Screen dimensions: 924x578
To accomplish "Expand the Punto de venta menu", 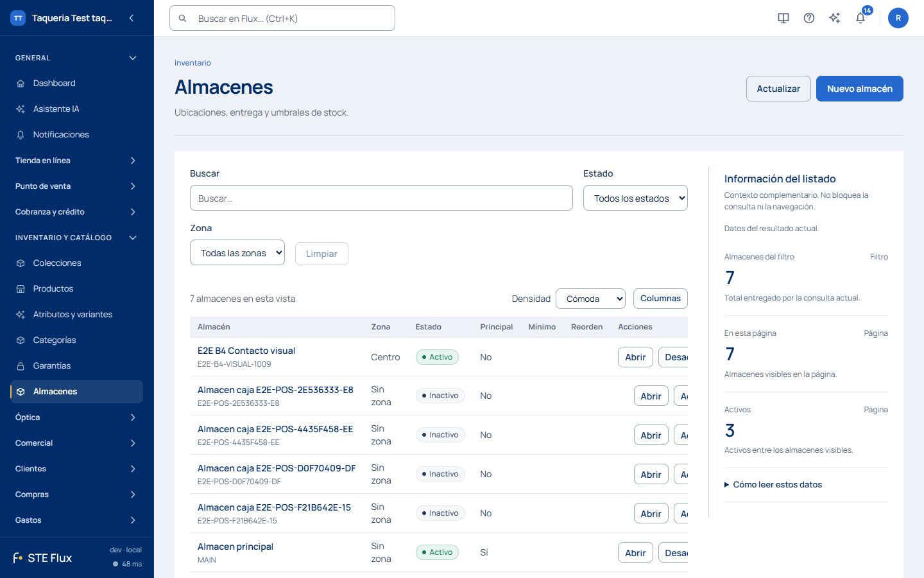I will pos(76,186).
